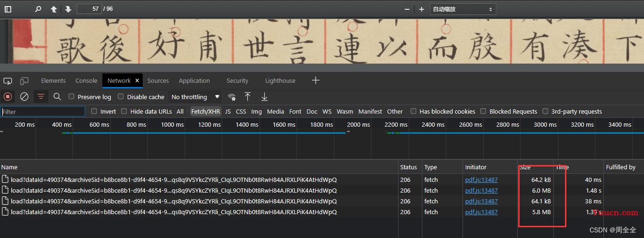The image size is (644, 238).
Task: Select the request sized 6.0 MB
Action: tap(322, 190)
